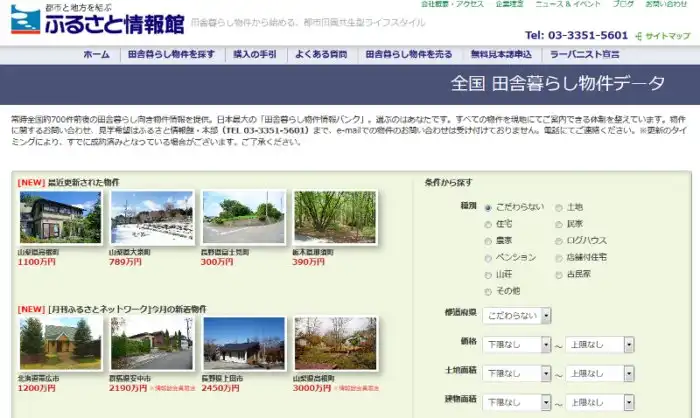The image size is (700, 418).
Task: Select the 土地 radio button
Action: click(x=559, y=208)
